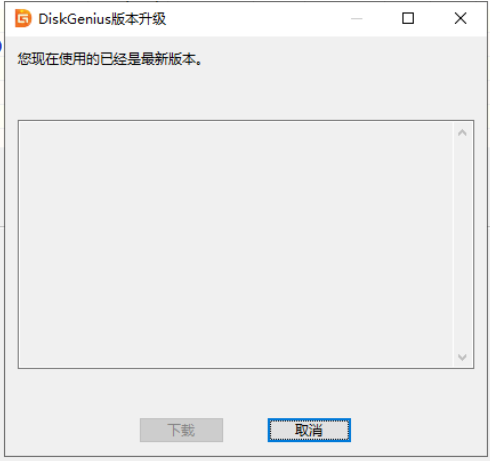Maximize the DiskGenius版本升级 dialog
This screenshot has height=461, width=490.
(408, 18)
